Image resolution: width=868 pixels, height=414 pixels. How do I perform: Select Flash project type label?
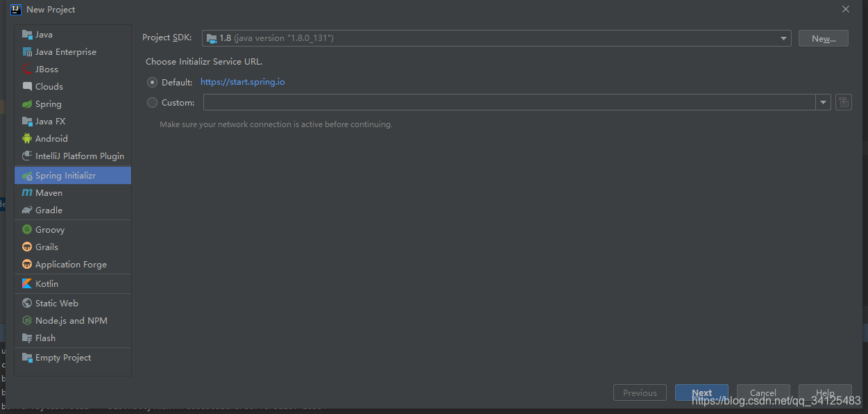coord(46,338)
